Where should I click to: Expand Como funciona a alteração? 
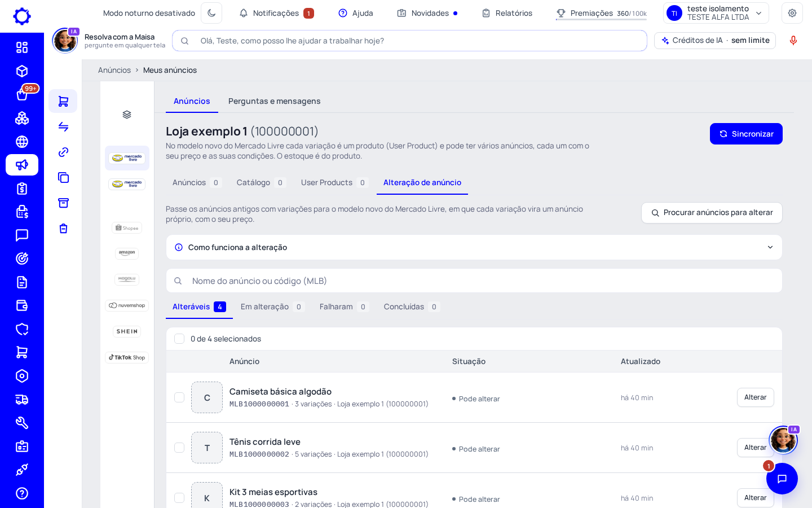point(474,247)
